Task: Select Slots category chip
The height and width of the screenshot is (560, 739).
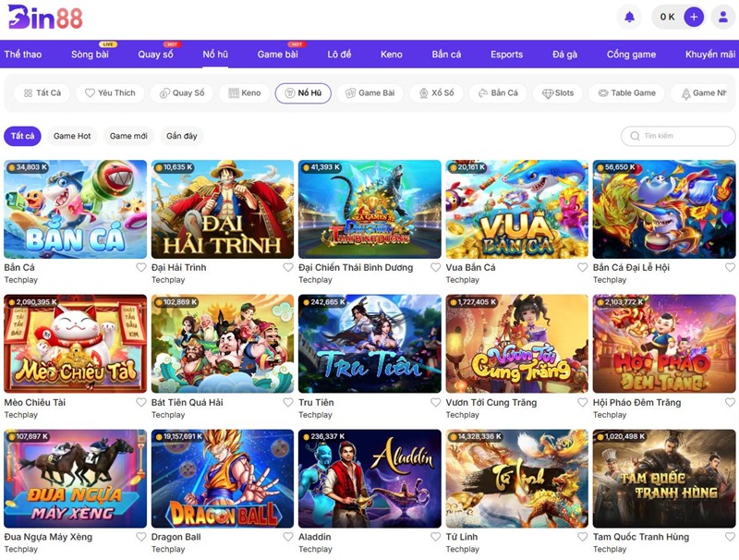Action: (x=558, y=92)
